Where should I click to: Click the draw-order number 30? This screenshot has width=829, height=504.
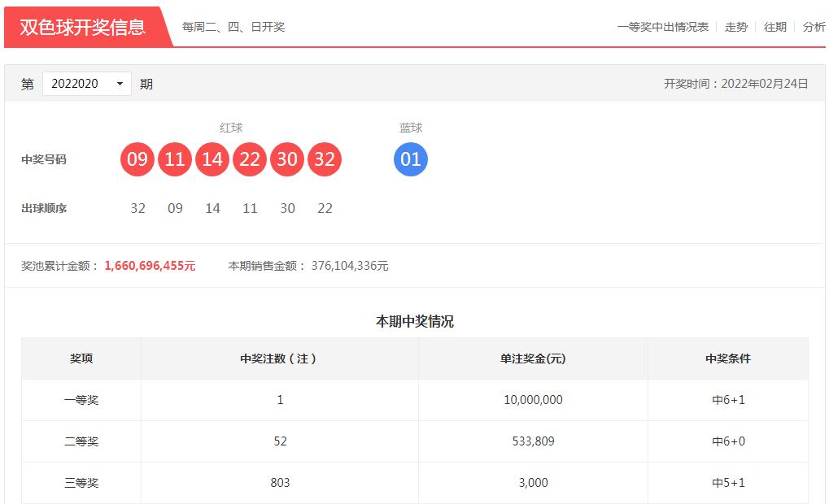[288, 208]
